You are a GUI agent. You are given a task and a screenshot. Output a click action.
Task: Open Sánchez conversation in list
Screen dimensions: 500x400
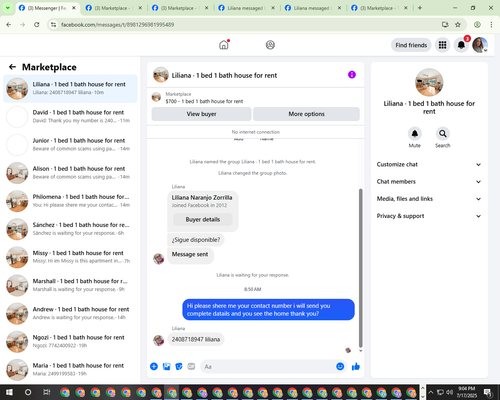(x=70, y=229)
